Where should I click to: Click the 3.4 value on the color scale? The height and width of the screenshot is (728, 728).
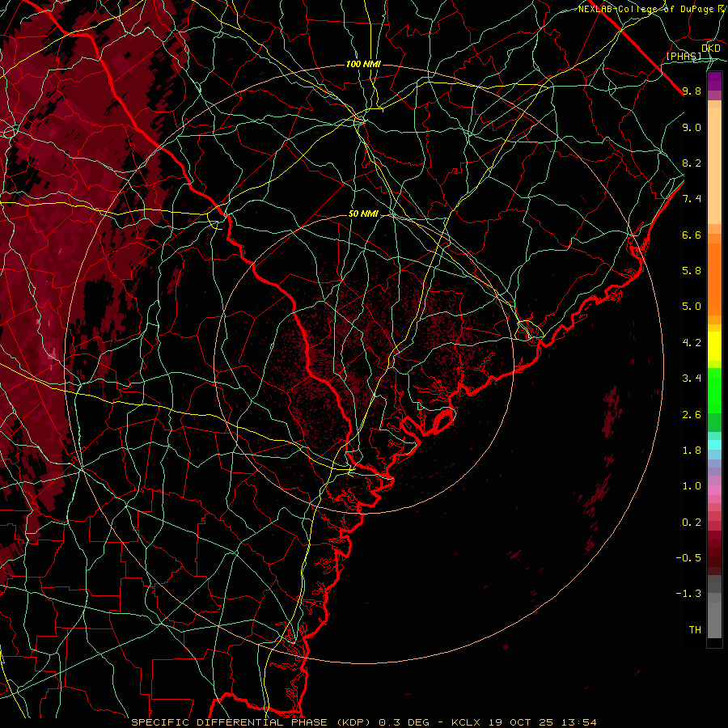(692, 379)
